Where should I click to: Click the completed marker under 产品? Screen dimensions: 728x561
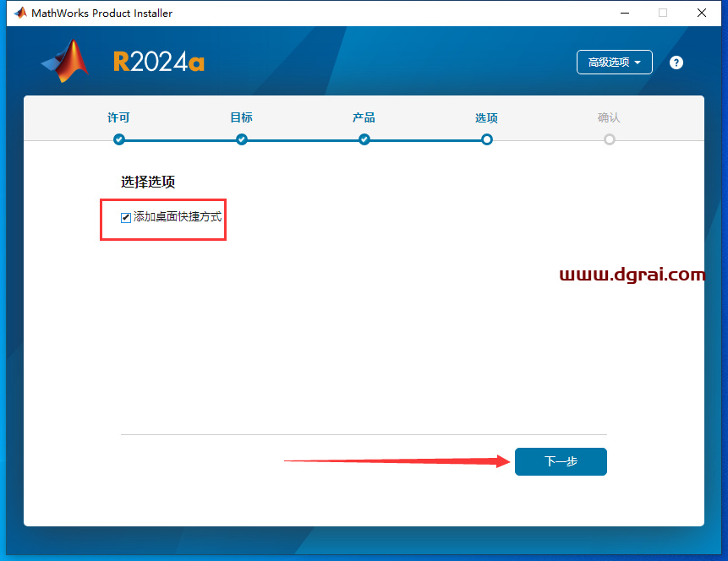[364, 139]
